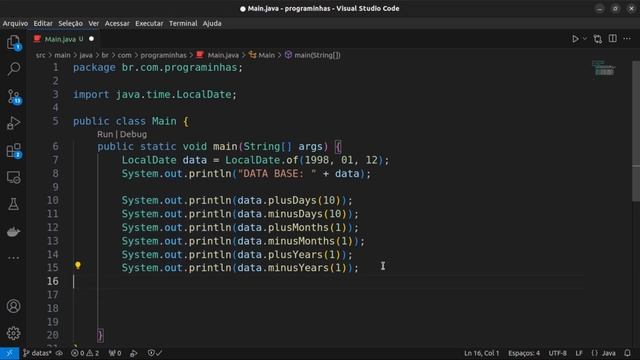
Task: Open the Manage gear menu
Action: coord(13,333)
